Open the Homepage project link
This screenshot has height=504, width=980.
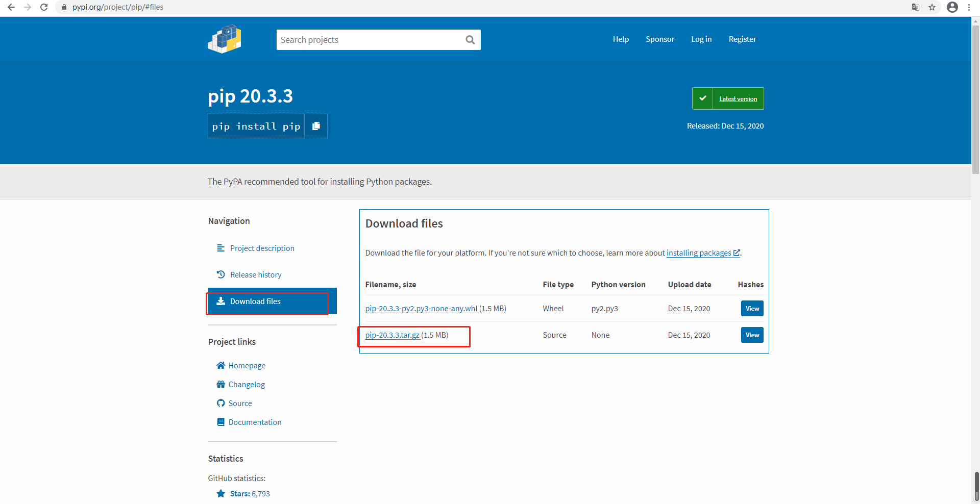pos(247,365)
